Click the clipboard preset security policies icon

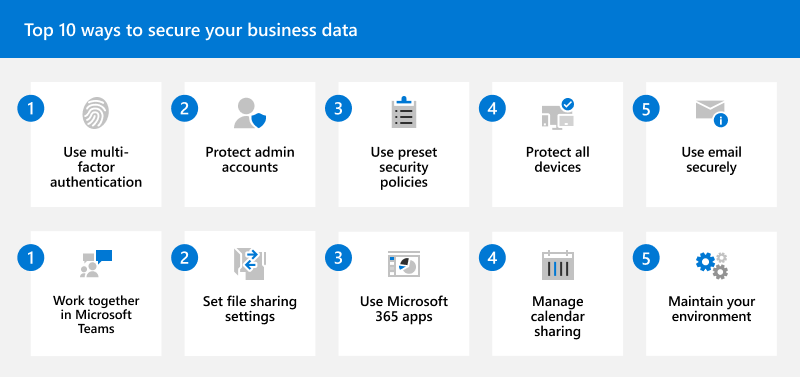pyautogui.click(x=404, y=112)
